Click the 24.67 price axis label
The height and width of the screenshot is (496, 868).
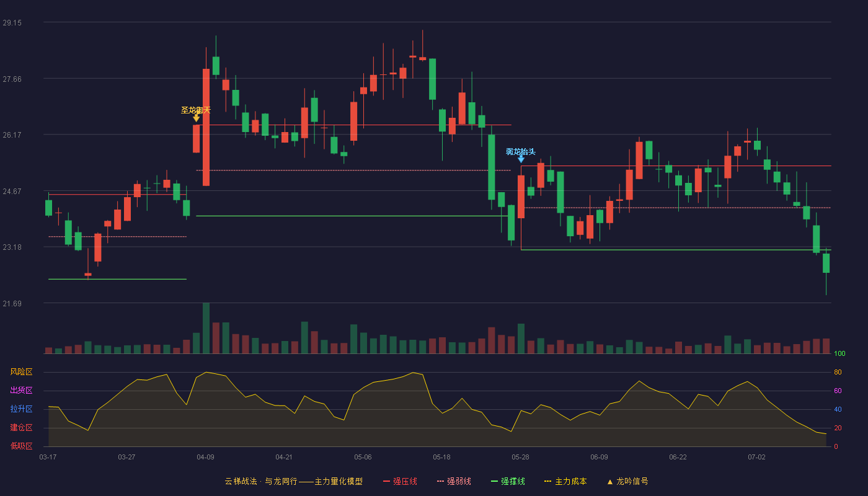(x=12, y=191)
